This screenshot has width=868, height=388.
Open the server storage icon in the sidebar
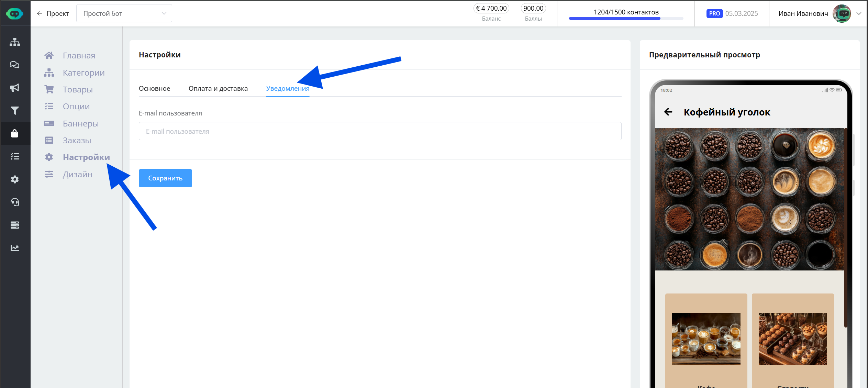(14, 225)
